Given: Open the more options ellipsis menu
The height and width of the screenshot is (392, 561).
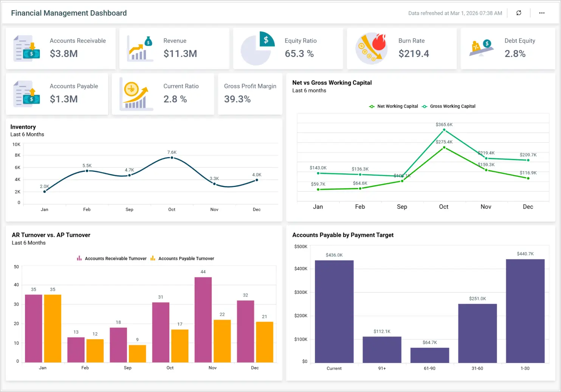Looking at the screenshot, I should click(x=542, y=13).
